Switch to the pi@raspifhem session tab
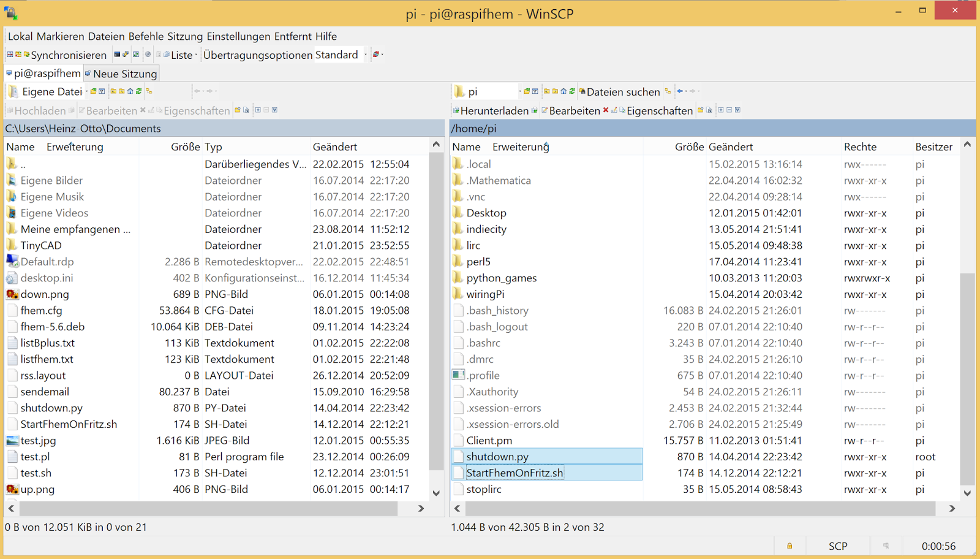The width and height of the screenshot is (980, 559). (x=43, y=73)
